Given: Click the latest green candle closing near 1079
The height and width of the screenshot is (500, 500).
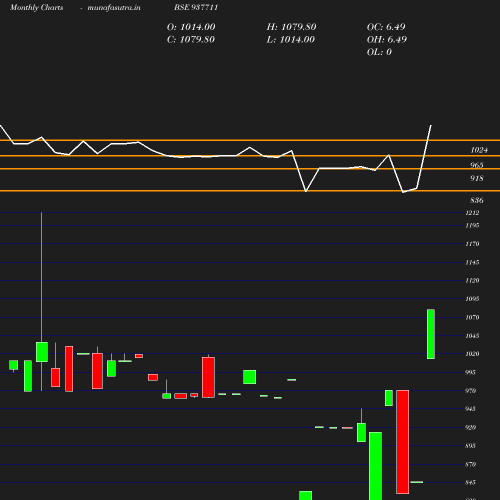Looking at the screenshot, I should pos(431,334).
